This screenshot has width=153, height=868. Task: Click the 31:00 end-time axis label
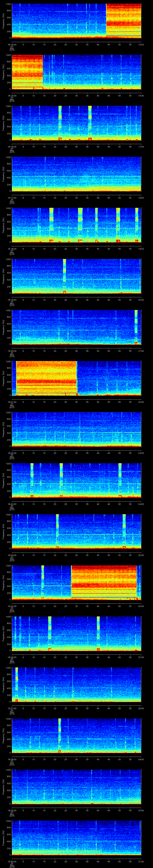click(141, 861)
